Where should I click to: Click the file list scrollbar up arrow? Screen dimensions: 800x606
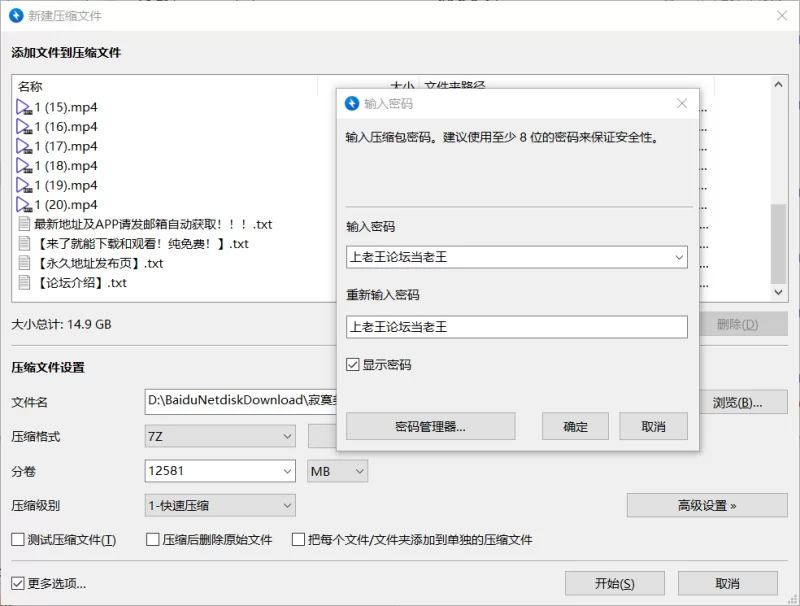coord(778,85)
